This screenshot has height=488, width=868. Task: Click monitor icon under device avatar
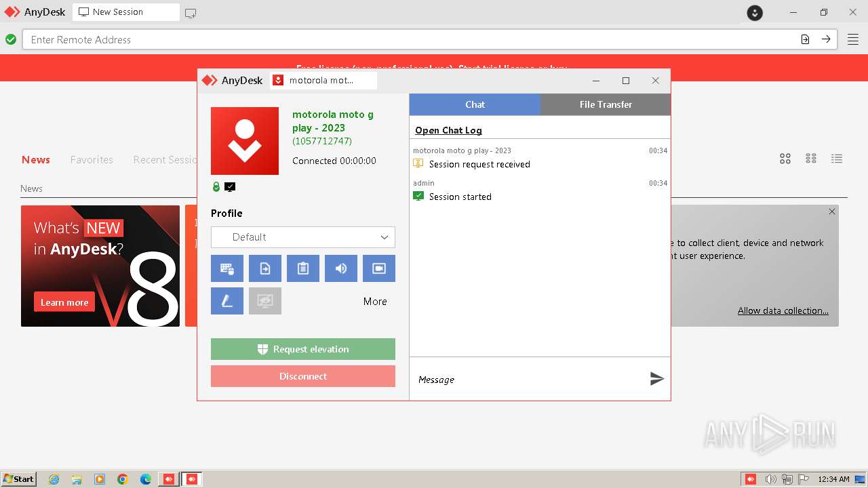click(230, 187)
